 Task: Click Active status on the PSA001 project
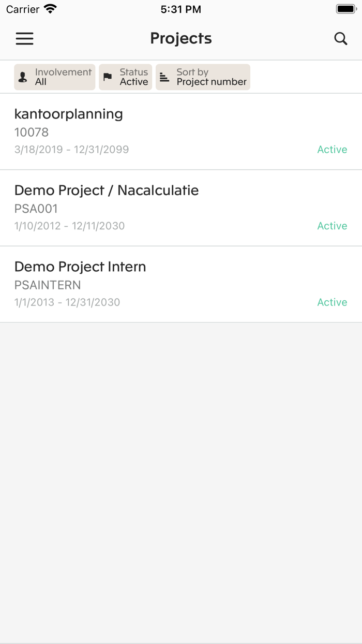(x=332, y=226)
